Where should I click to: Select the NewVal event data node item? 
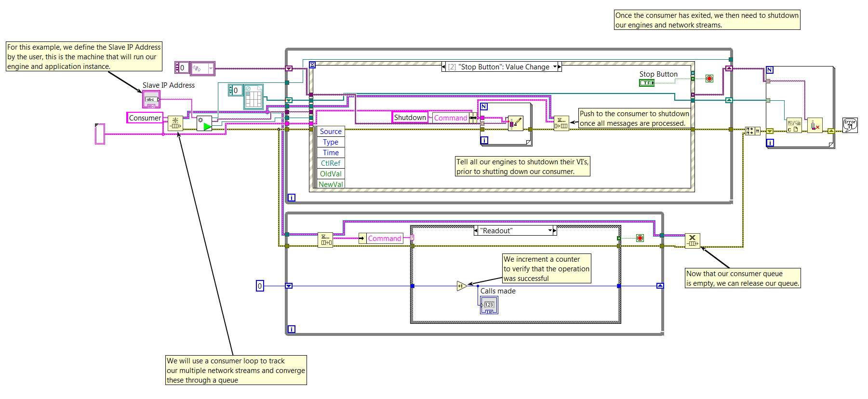point(331,185)
